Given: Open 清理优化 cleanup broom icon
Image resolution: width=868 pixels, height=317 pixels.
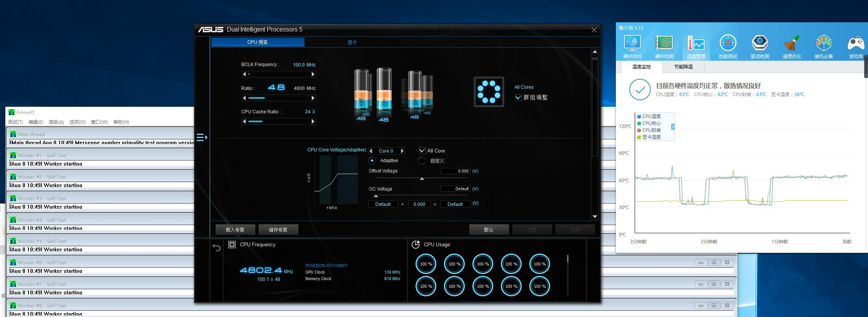Looking at the screenshot, I should [792, 47].
